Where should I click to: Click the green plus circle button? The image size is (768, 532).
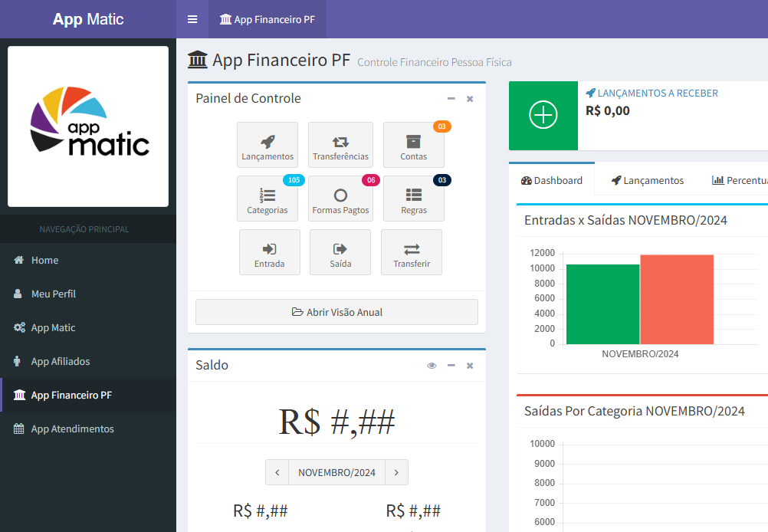(x=543, y=116)
